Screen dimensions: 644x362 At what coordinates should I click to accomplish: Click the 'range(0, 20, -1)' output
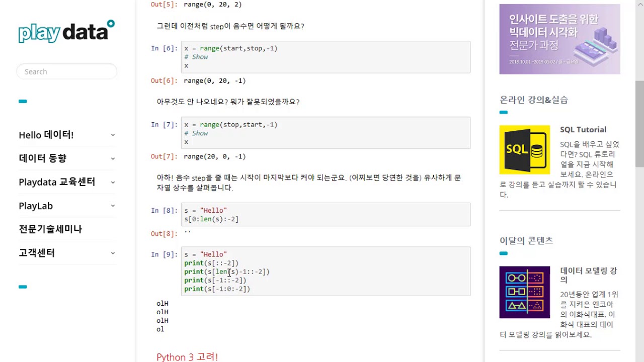point(215,80)
